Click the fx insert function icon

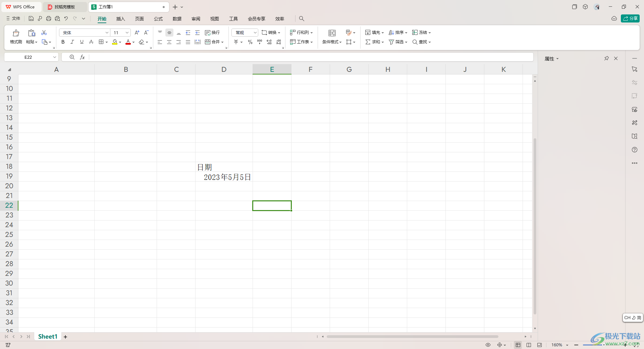click(82, 57)
